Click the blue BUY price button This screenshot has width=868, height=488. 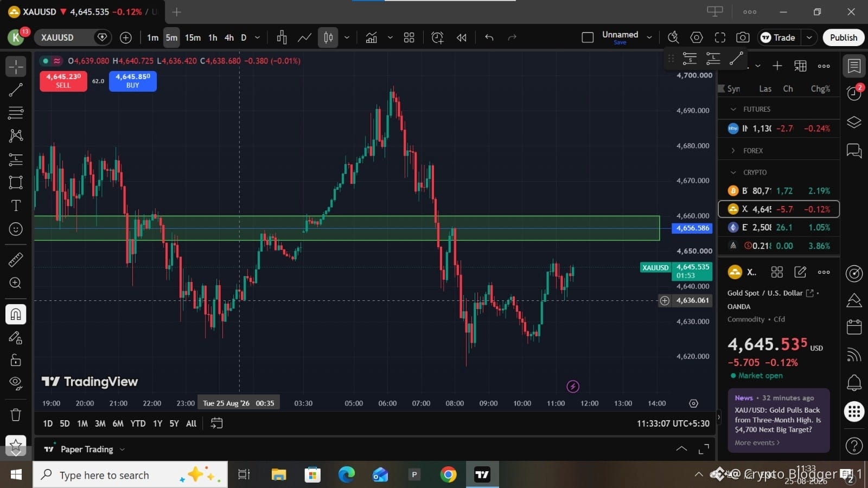(x=133, y=81)
